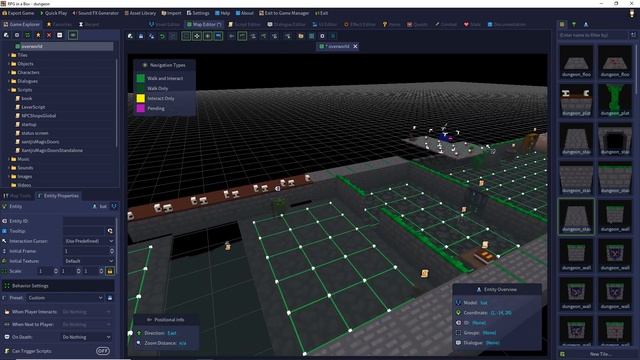Select the red-stained dungeon floor tile thumbnail
Screen dimensions: 640x360
615,62
